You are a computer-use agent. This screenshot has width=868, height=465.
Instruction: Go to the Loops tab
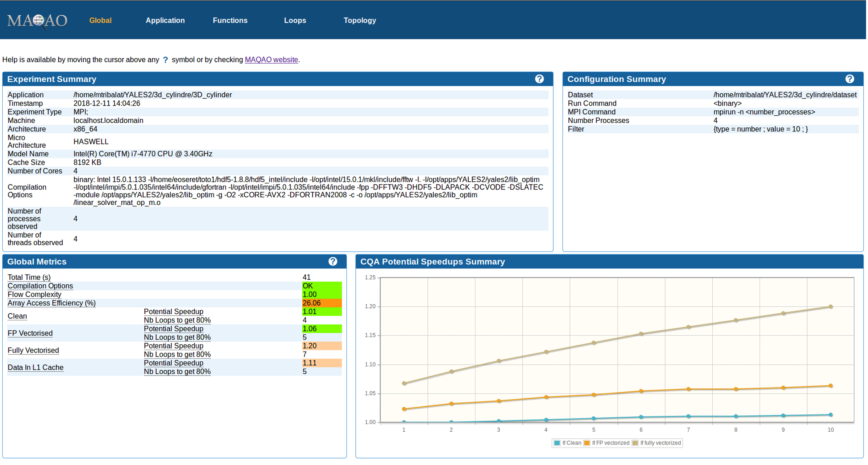295,21
